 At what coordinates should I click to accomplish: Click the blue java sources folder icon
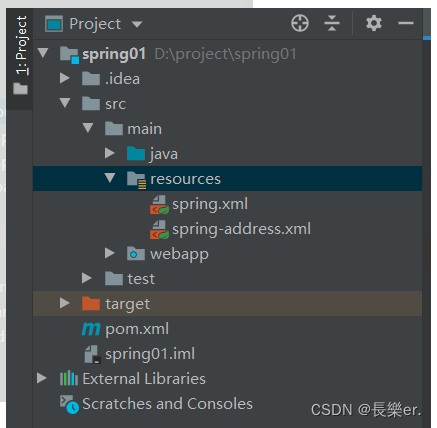[136, 153]
